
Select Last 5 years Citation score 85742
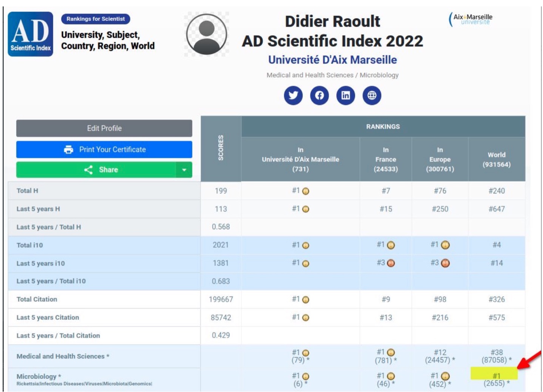[221, 318]
